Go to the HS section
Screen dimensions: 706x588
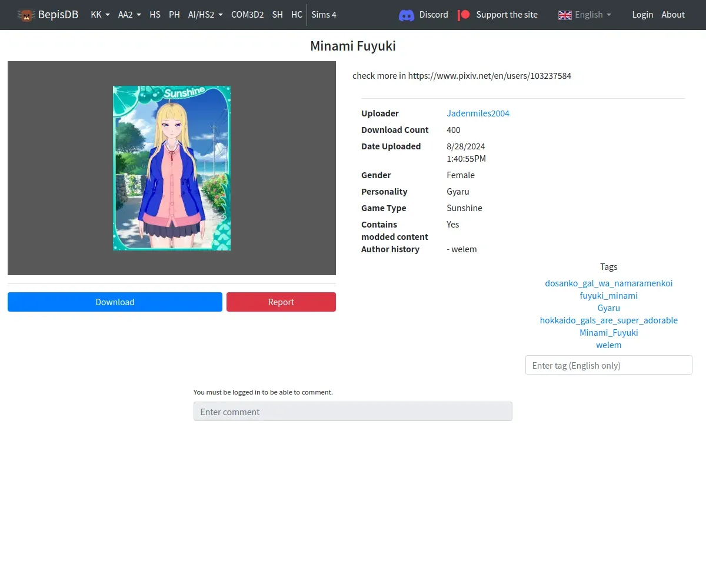[x=155, y=15]
